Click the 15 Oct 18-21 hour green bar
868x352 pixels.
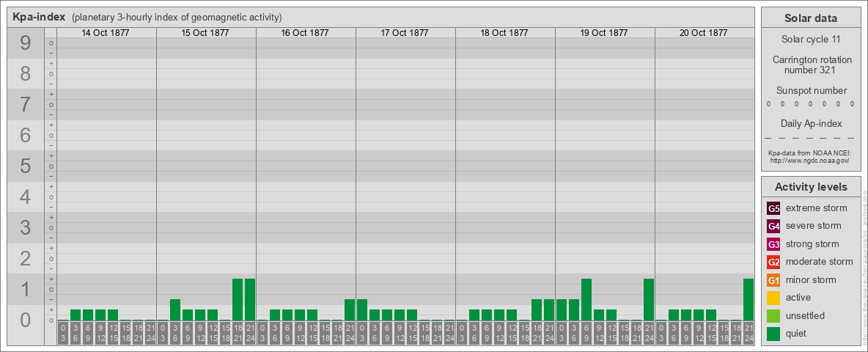coord(238,299)
